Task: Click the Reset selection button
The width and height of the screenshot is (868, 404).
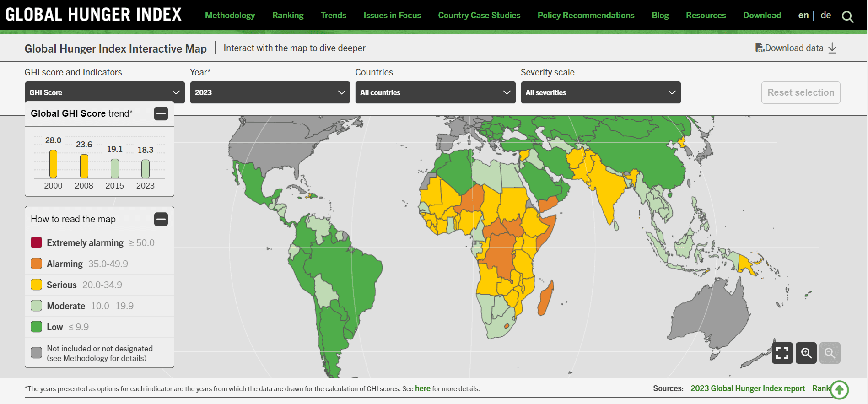Action: 800,92
